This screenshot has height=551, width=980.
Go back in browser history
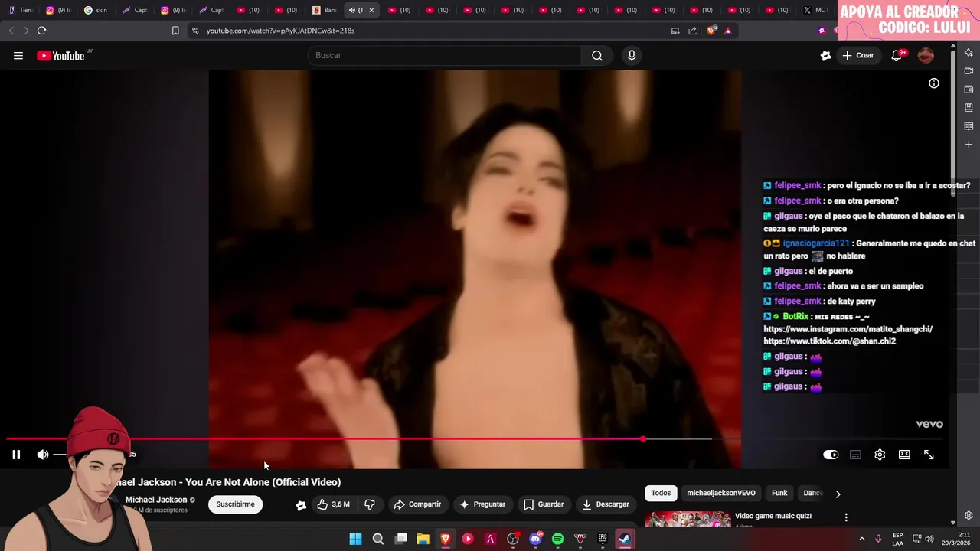click(11, 31)
